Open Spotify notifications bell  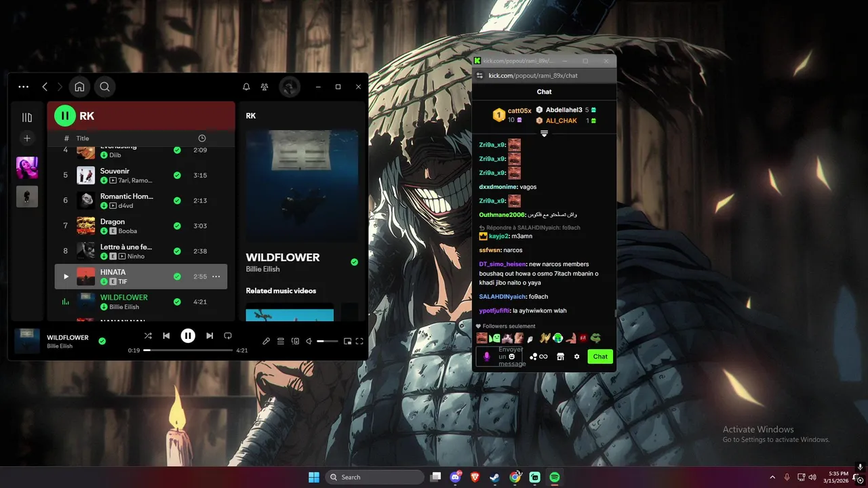coord(246,87)
